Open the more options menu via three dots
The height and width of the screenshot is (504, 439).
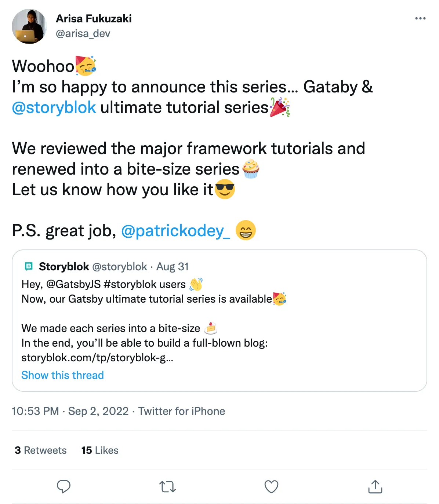pos(420,18)
